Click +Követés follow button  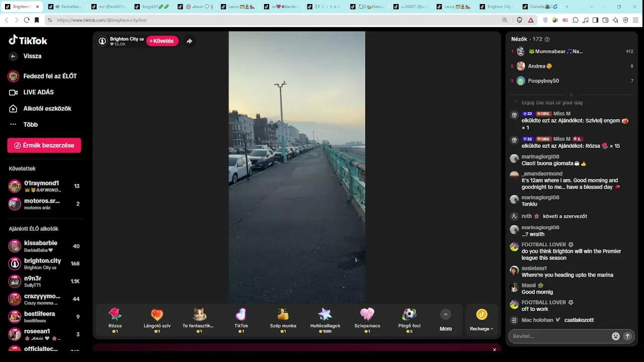tap(162, 41)
